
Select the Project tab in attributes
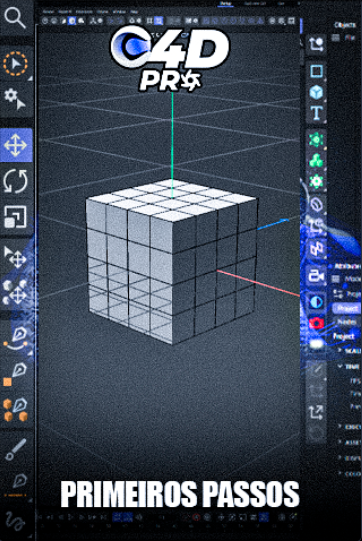[346, 308]
